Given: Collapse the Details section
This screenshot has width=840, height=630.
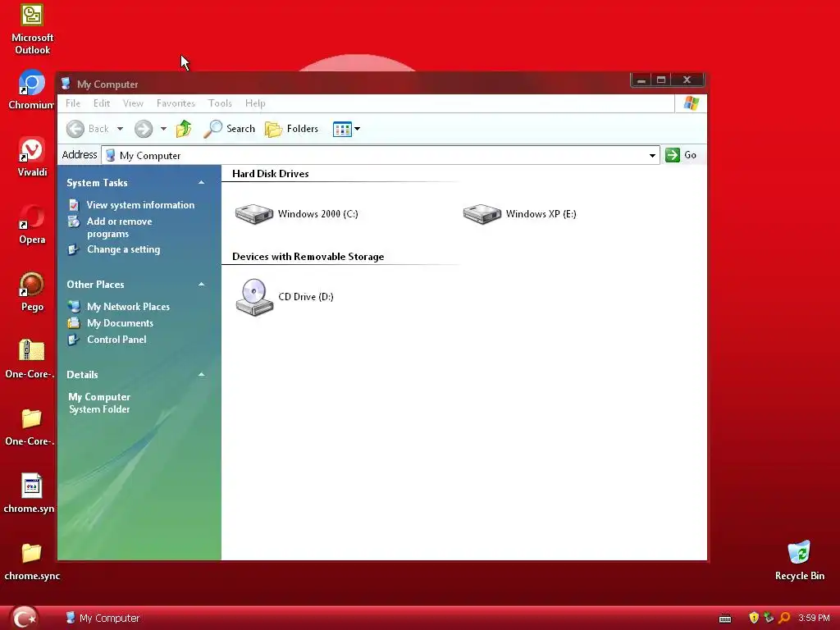Looking at the screenshot, I should 202,374.
